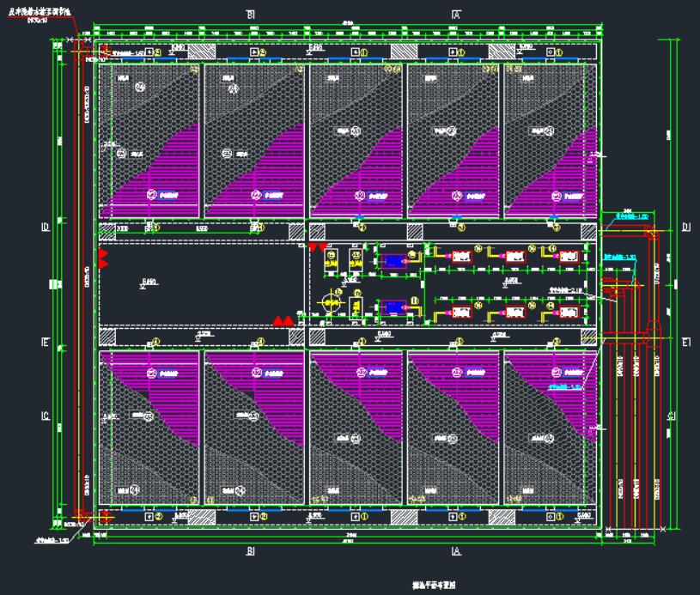Select section marker B at the bottom edge
Image resolution: width=700 pixels, height=595 pixels.
251,551
